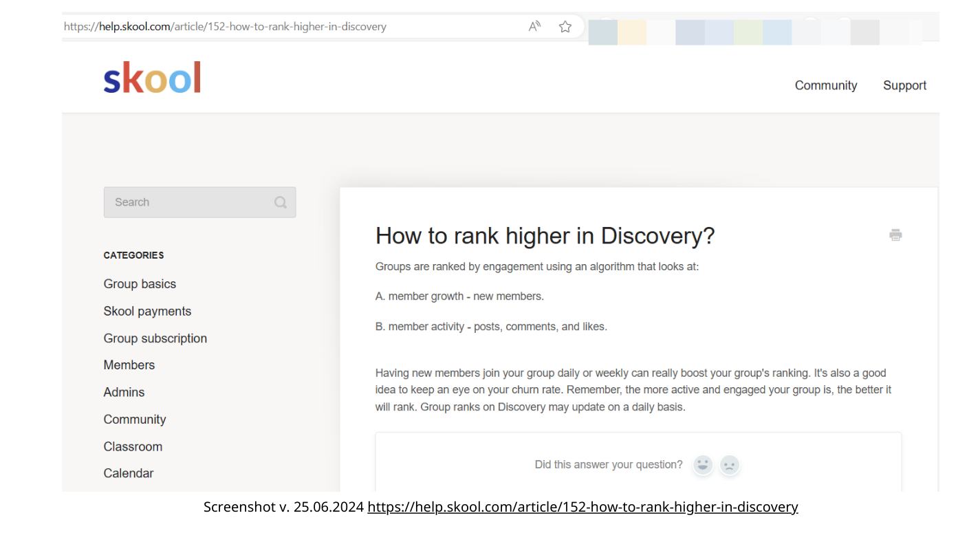This screenshot has width=980, height=533.
Task: Open the Skool payments category
Action: click(147, 311)
